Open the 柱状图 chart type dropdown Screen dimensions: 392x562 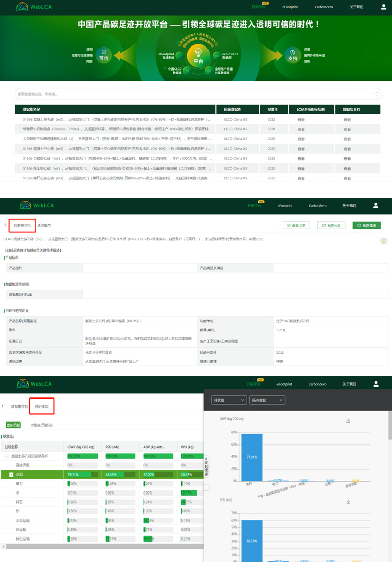click(229, 400)
